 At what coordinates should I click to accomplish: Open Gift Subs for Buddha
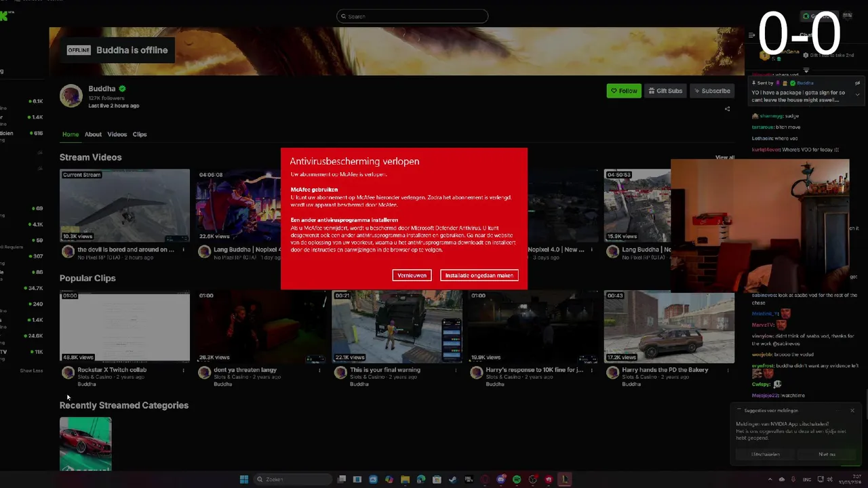(665, 91)
